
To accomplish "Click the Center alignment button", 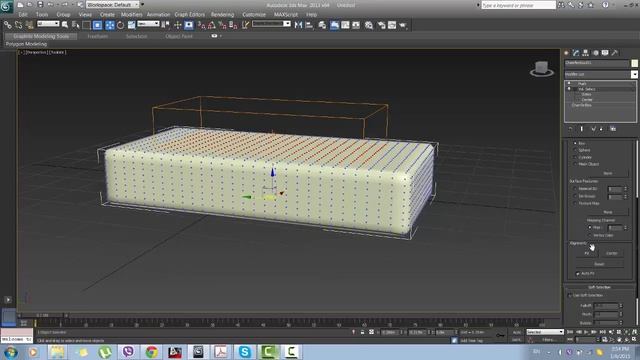I will 611,253.
